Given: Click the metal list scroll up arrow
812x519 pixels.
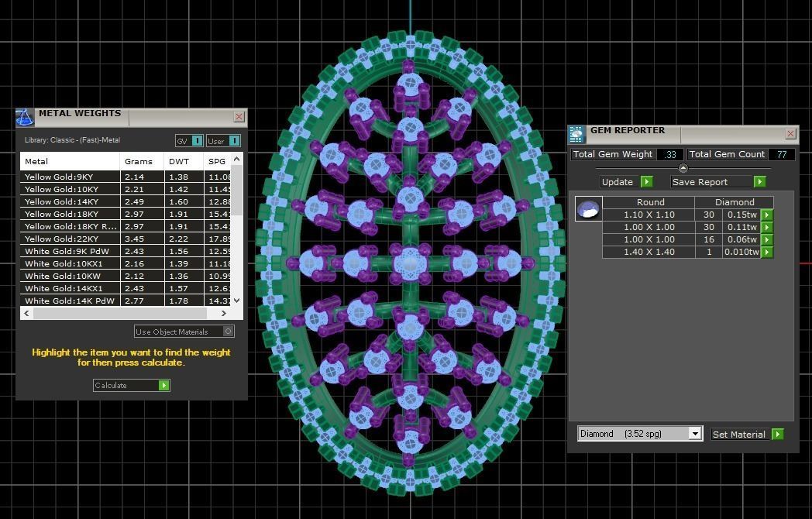Looking at the screenshot, I should (236, 159).
